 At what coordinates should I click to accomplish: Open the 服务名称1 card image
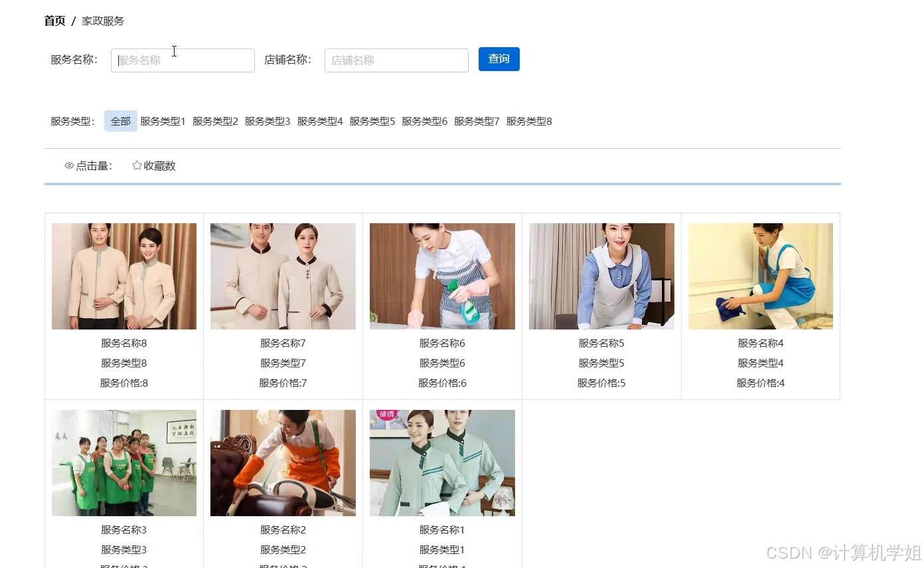[442, 463]
